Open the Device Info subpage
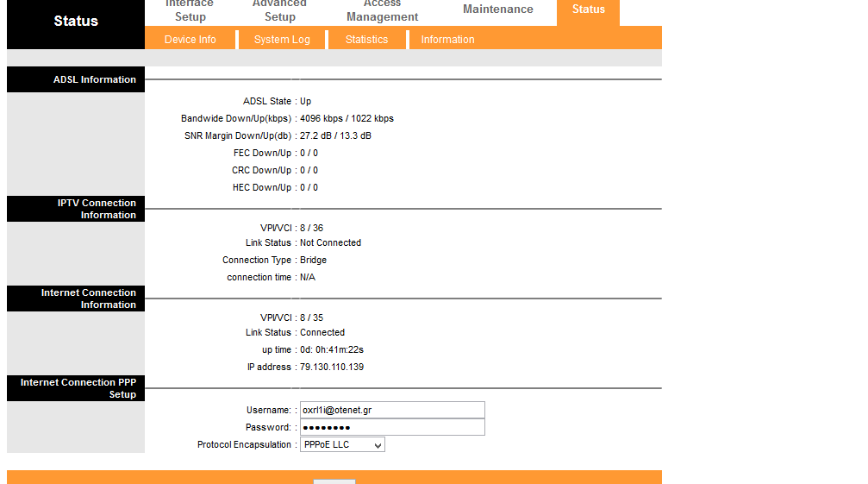868x484 pixels. tap(190, 40)
